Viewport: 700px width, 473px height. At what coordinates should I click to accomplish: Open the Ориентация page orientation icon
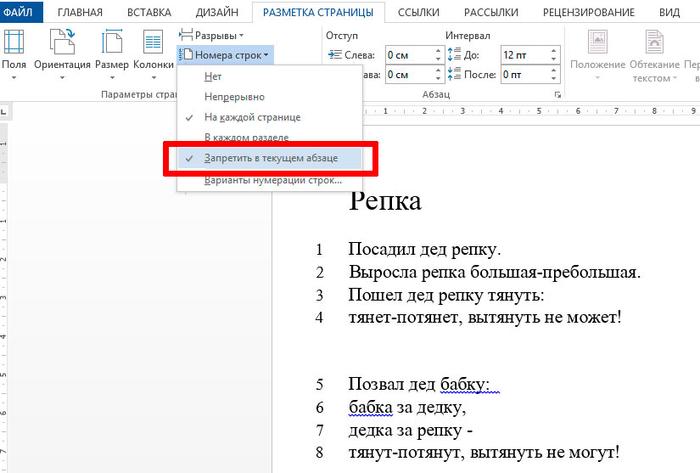[x=62, y=45]
